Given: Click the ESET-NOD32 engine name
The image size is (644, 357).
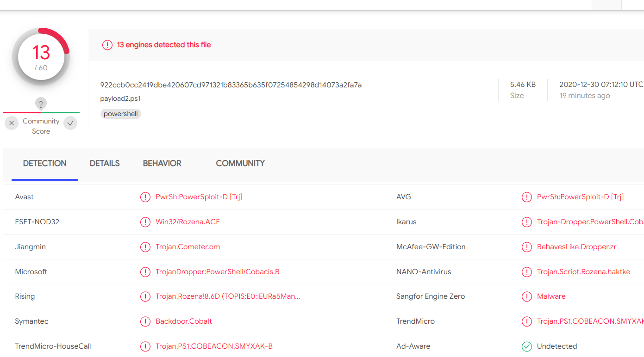Looking at the screenshot, I should pyautogui.click(x=38, y=222).
